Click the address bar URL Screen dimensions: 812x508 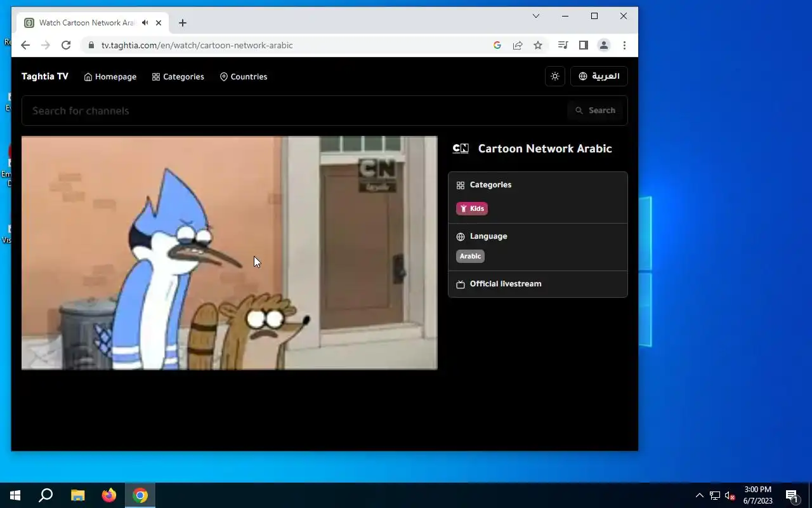pyautogui.click(x=197, y=45)
